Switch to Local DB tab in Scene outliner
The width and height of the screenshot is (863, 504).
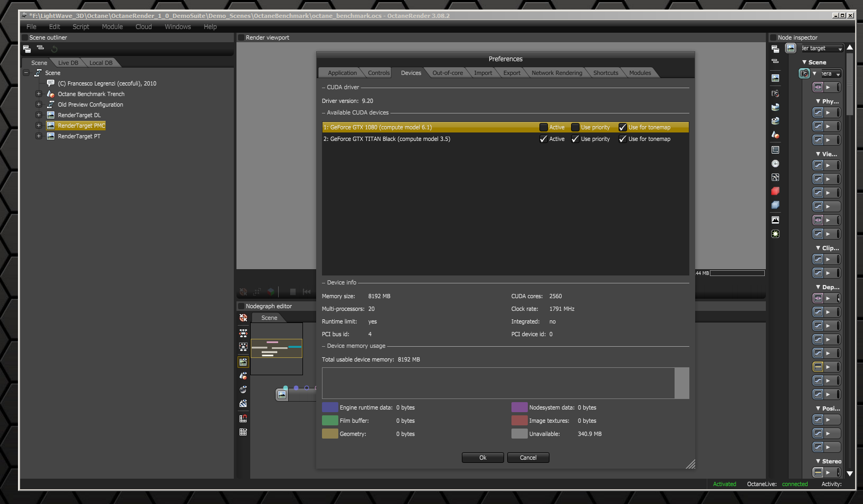[x=101, y=63]
